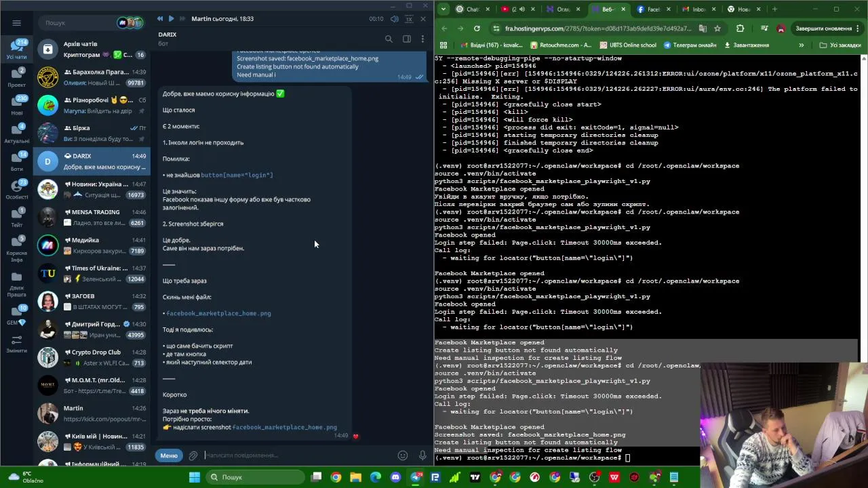This screenshot has height=488, width=868.
Task: Switch to the "Огля" browser tab
Action: click(563, 9)
